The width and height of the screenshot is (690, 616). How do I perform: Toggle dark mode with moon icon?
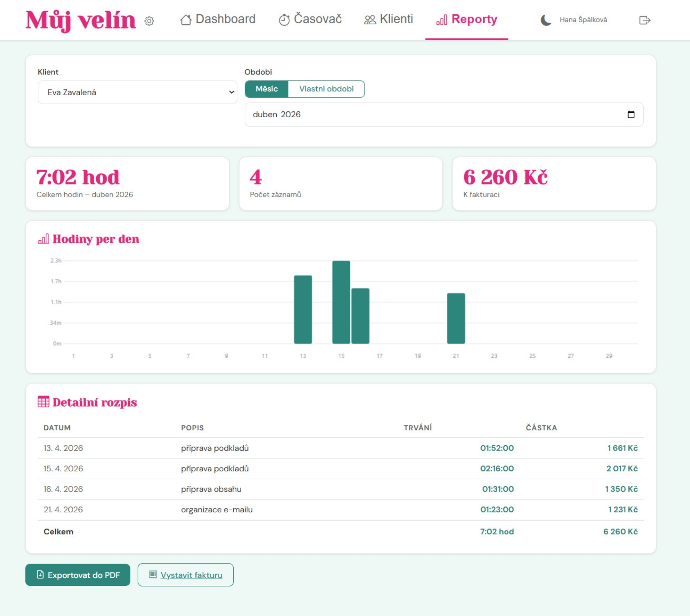(546, 20)
